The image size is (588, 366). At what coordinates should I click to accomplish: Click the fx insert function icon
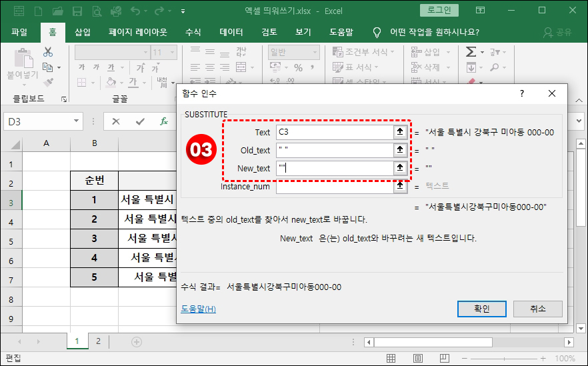[164, 121]
